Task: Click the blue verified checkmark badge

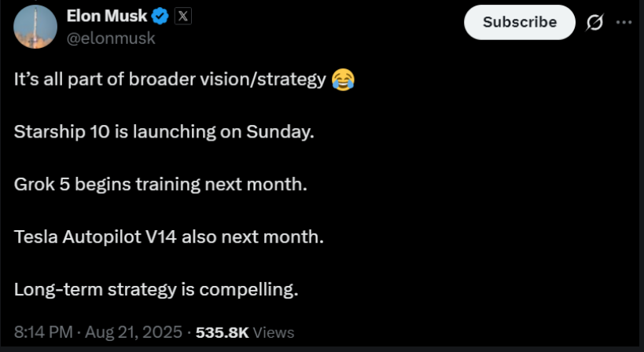Action: click(160, 16)
